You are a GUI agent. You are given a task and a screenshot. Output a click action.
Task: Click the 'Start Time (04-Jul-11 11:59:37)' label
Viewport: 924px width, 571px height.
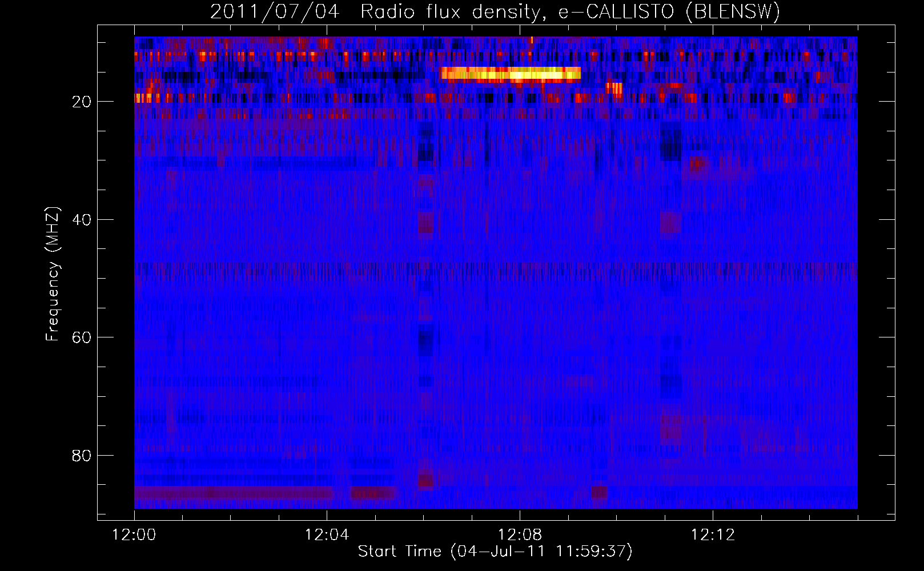pos(495,552)
